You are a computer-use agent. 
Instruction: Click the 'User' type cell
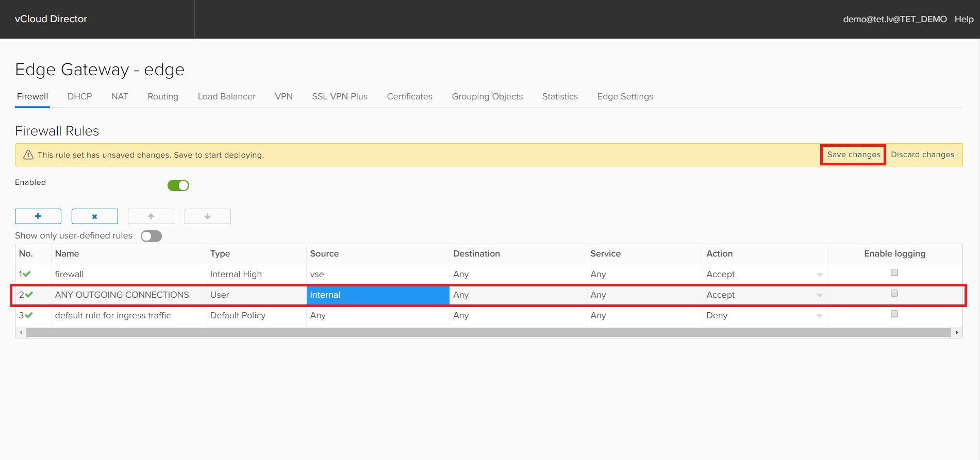click(x=256, y=295)
